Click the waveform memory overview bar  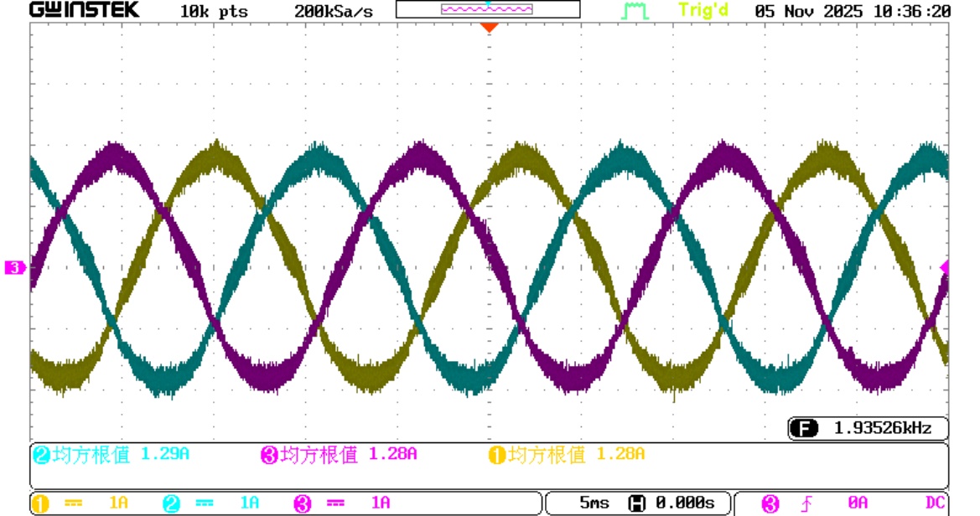[487, 10]
